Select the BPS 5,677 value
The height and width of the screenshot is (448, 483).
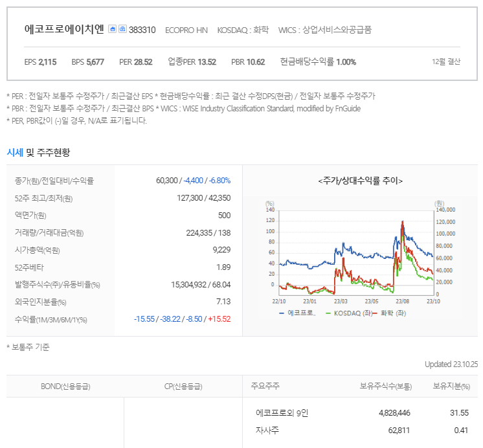tap(87, 62)
